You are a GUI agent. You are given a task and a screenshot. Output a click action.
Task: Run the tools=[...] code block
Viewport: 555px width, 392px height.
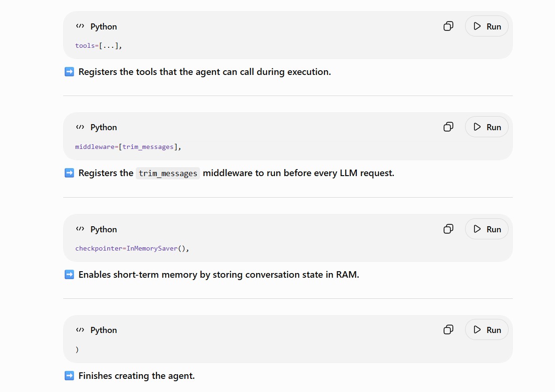point(487,26)
